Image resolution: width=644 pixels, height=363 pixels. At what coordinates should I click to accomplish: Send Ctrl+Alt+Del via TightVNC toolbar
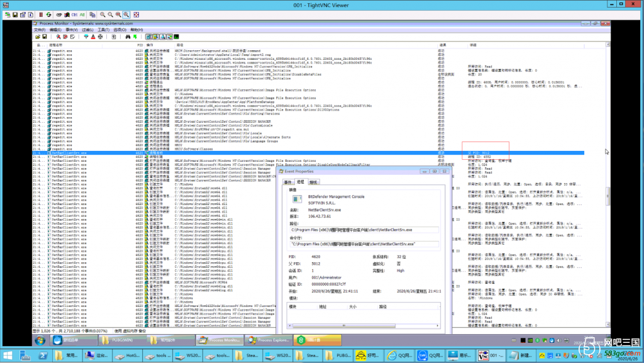click(x=59, y=14)
